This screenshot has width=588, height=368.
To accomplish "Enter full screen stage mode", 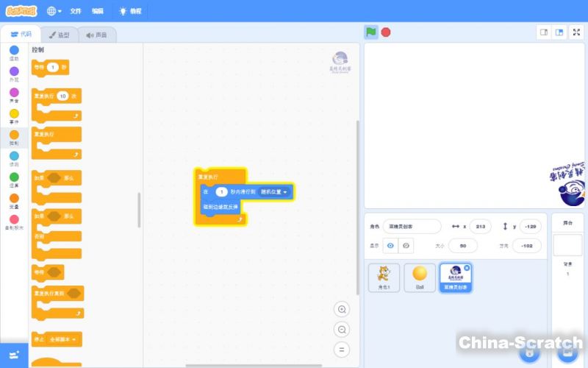I will [576, 32].
